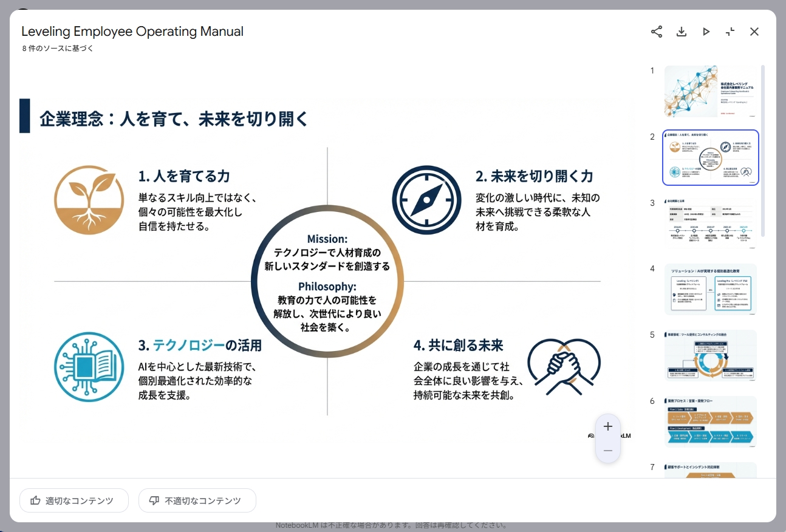The height and width of the screenshot is (532, 786).
Task: Start the slideshow with the play icon
Action: [706, 32]
